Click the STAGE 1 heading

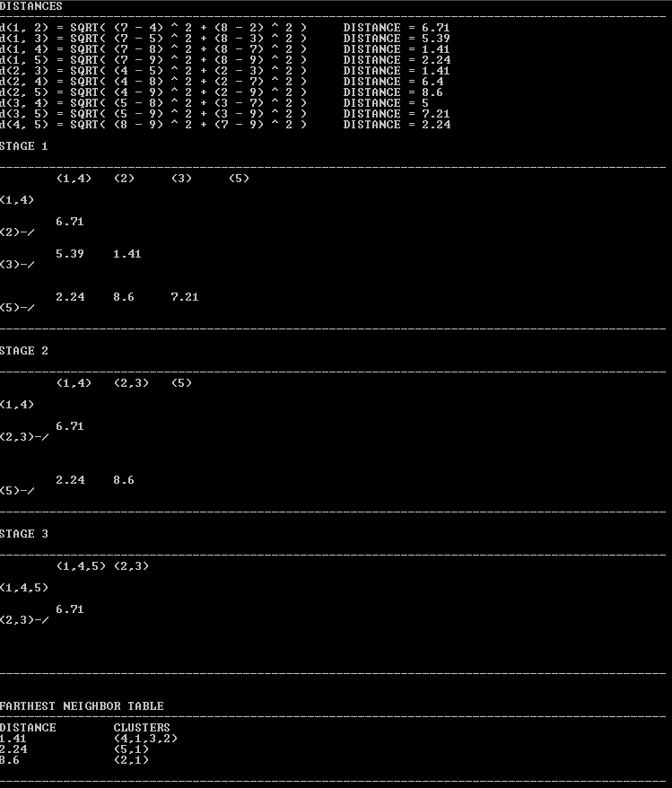coord(24,146)
